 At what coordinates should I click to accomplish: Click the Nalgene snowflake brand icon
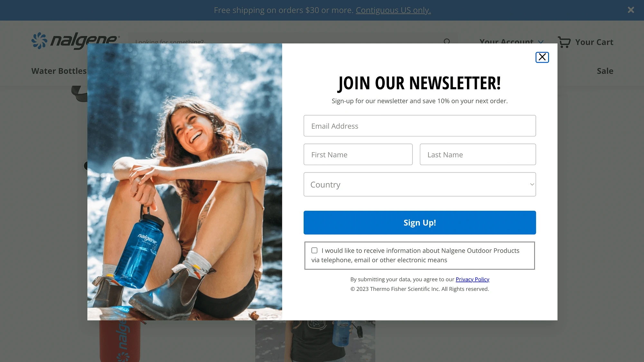40,41
